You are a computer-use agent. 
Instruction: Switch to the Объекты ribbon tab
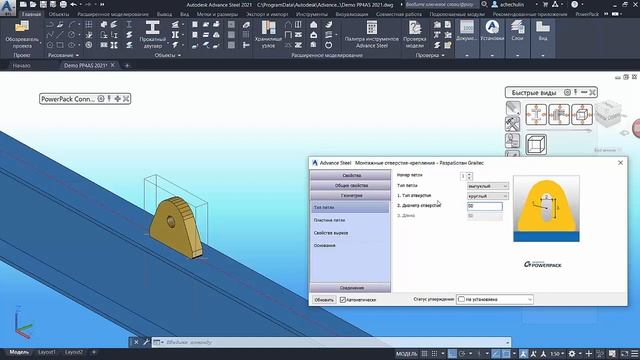59,14
